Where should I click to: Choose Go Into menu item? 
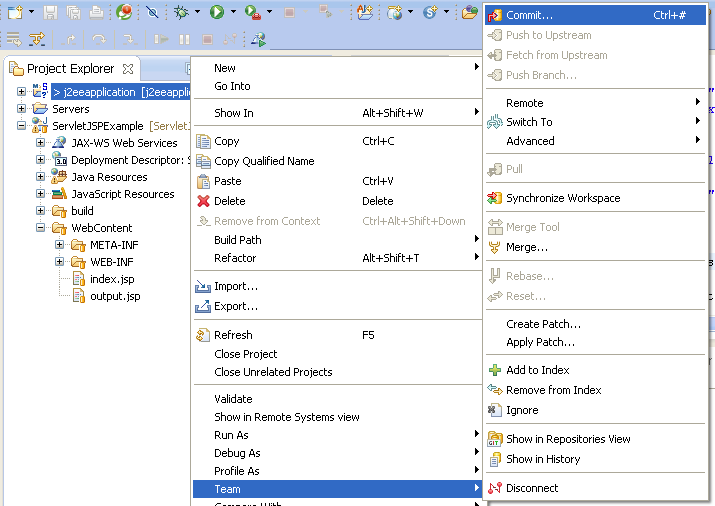pos(337,86)
